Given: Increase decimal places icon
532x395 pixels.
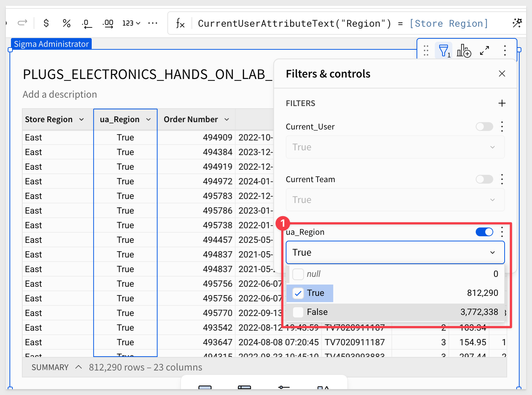Looking at the screenshot, I should pyautogui.click(x=108, y=24).
